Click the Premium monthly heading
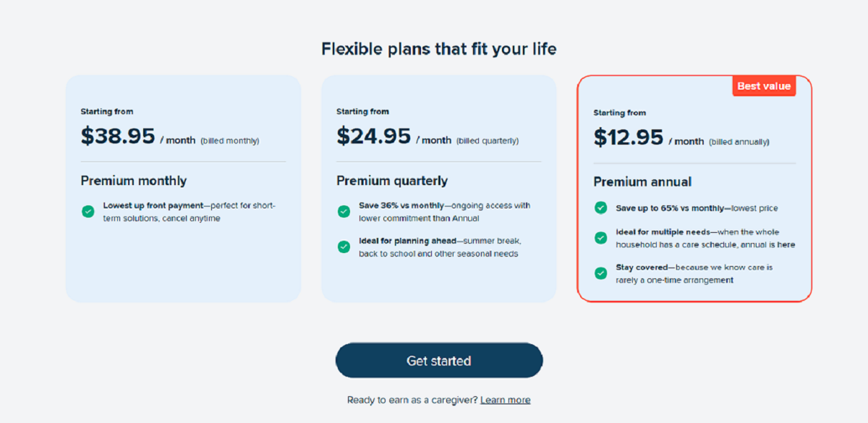 coord(134,181)
